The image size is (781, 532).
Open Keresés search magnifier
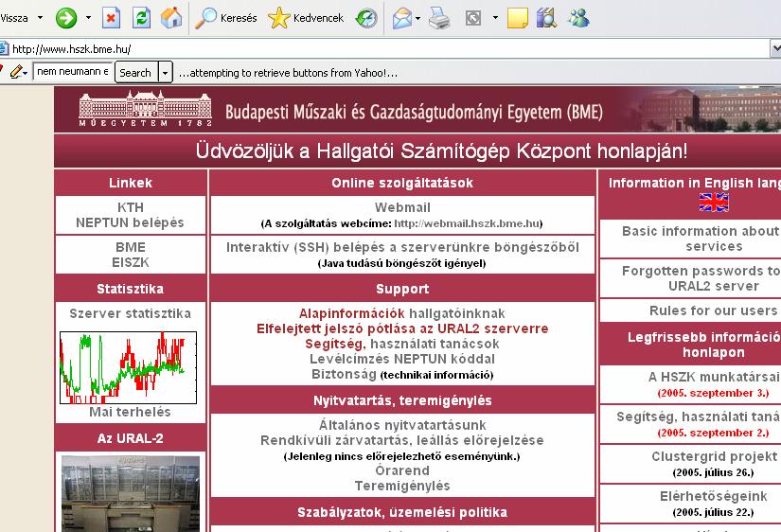coord(225,18)
